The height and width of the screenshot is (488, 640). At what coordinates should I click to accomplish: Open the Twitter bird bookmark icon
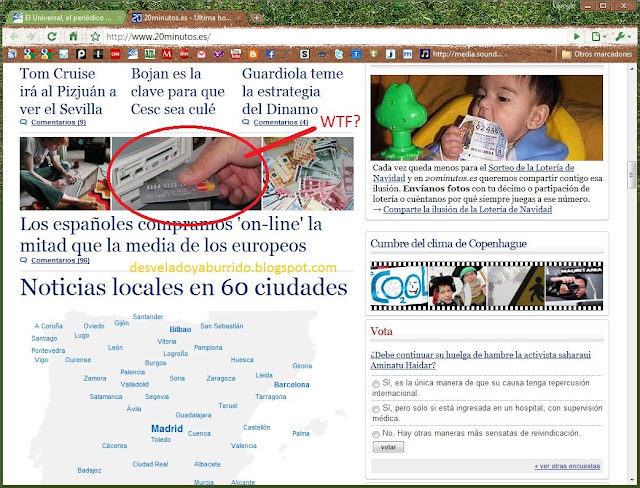coord(339,54)
